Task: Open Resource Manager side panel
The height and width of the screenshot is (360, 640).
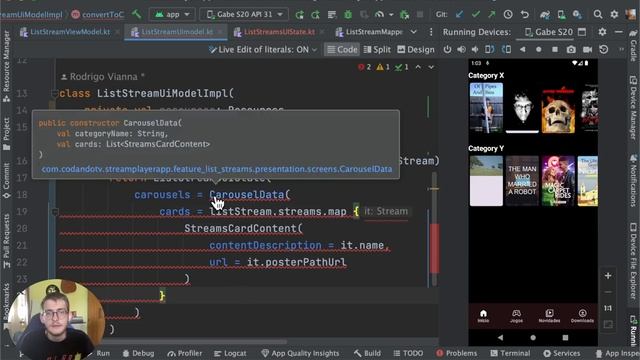Action: 6,65
